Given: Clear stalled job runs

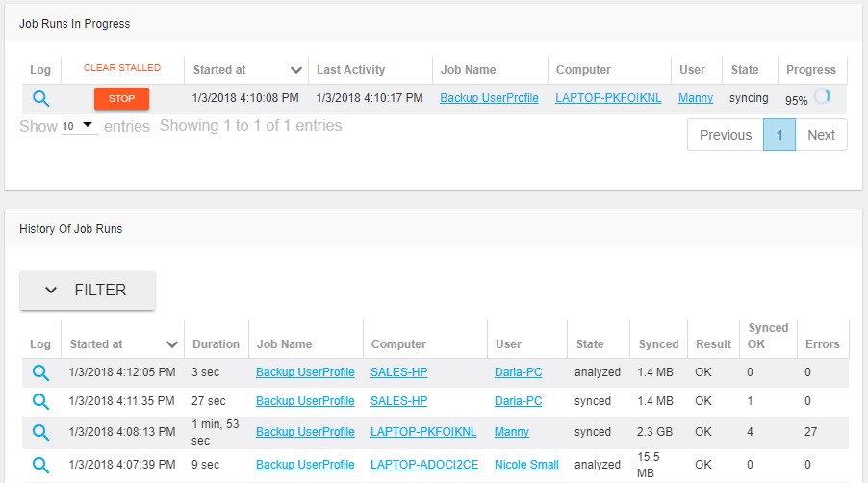Looking at the screenshot, I should pos(121,68).
